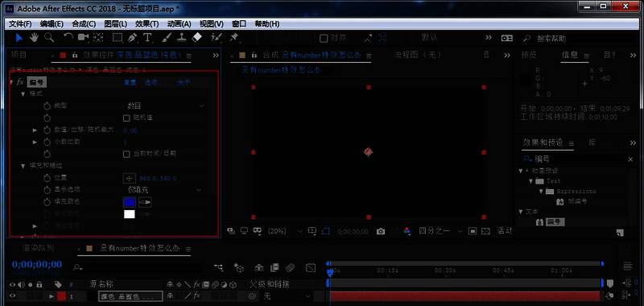Select the Unified Camera tool

pyautogui.click(x=84, y=38)
